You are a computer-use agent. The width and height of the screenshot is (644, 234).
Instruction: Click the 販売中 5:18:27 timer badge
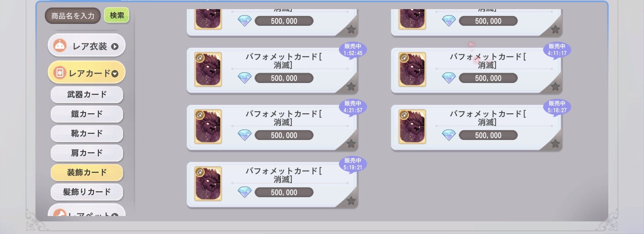(557, 107)
